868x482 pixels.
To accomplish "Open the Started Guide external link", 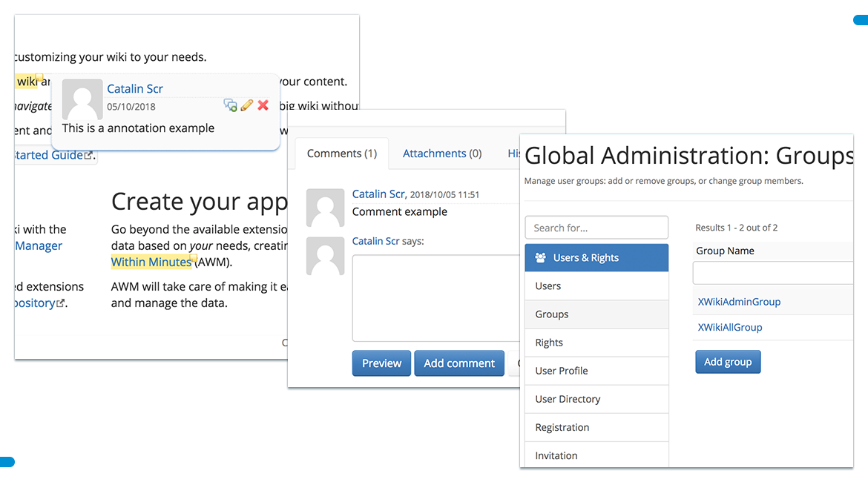I will (x=53, y=155).
